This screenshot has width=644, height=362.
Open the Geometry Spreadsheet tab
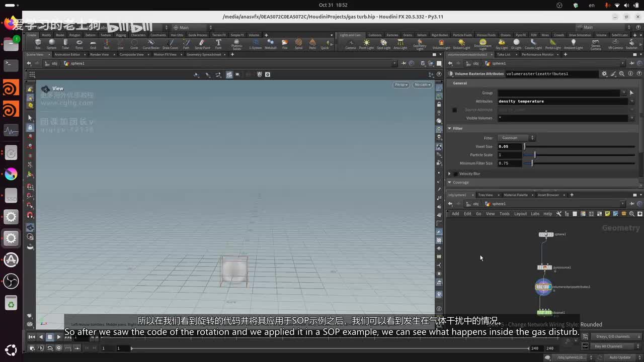[204, 54]
